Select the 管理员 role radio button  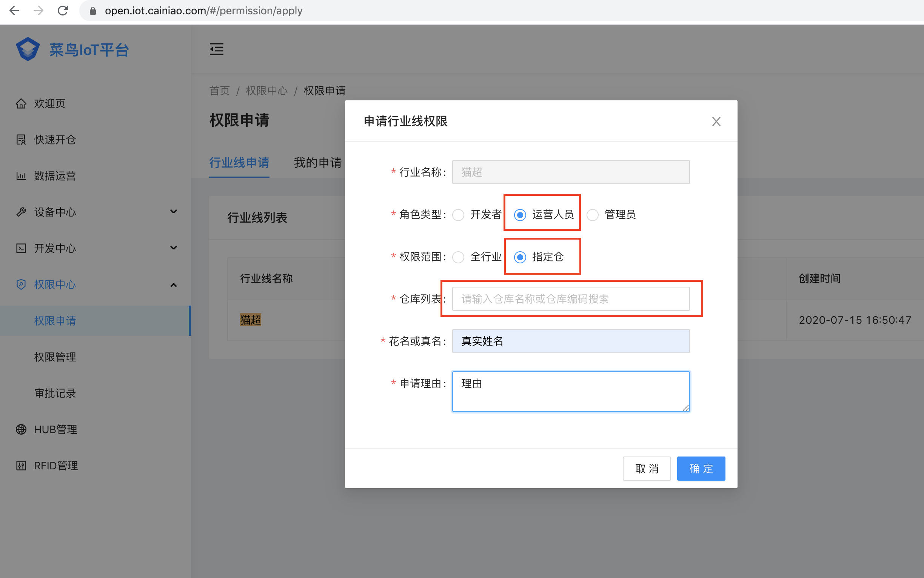[593, 215]
